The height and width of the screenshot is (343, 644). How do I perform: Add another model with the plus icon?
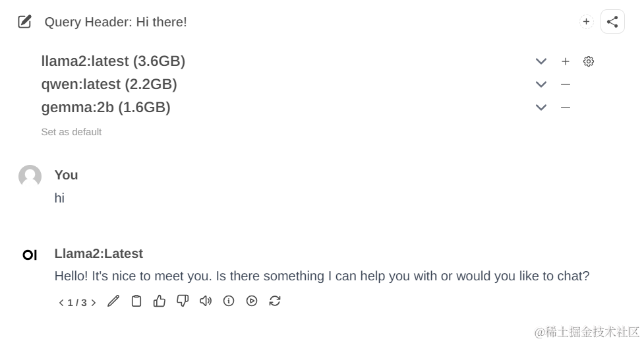566,61
